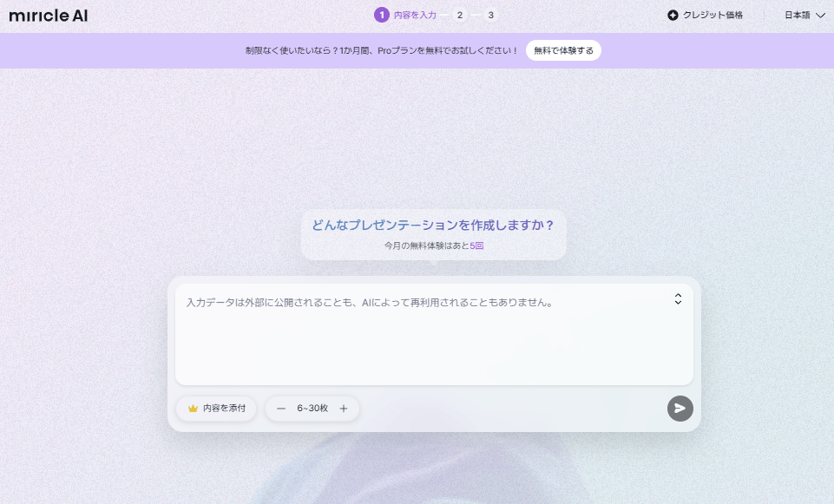Click the どんなプレゼンテーションを作成しますか？ heading

433,225
